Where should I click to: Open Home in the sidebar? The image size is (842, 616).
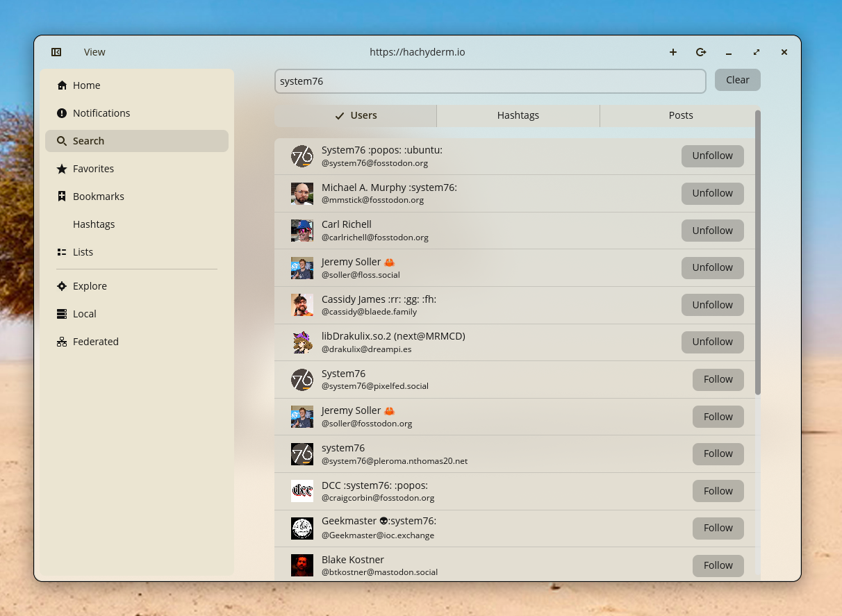click(x=137, y=85)
